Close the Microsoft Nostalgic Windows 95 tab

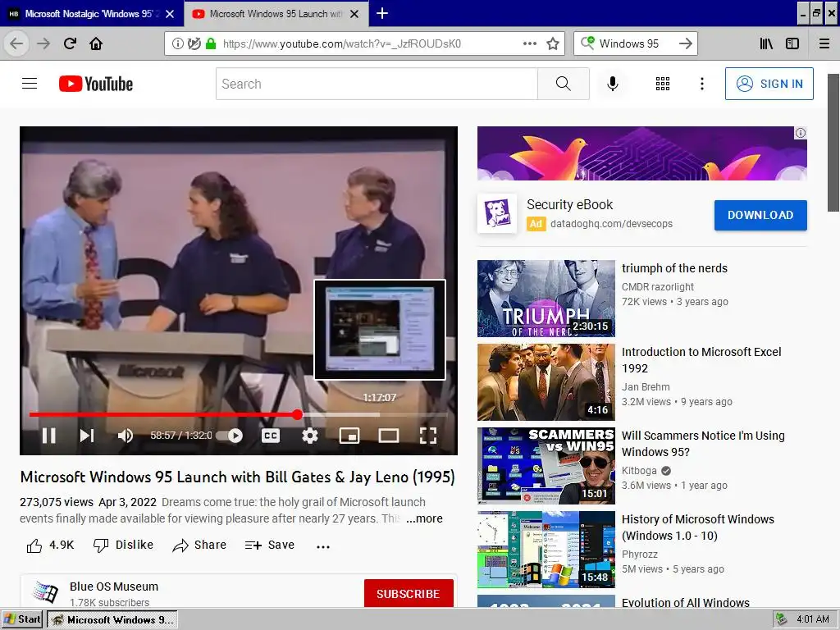(170, 14)
